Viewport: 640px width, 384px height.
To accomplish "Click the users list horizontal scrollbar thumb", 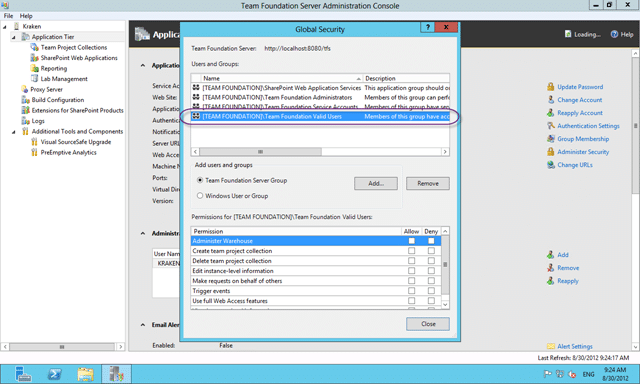I will pyautogui.click(x=260, y=152).
